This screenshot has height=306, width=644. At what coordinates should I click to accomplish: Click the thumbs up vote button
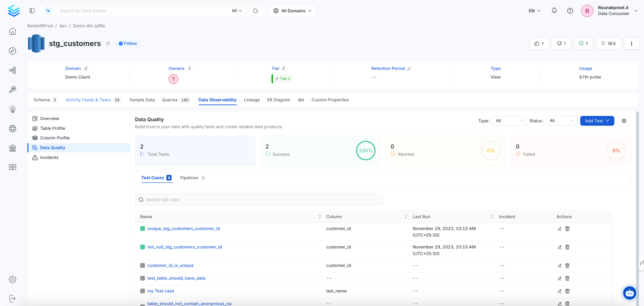[539, 44]
